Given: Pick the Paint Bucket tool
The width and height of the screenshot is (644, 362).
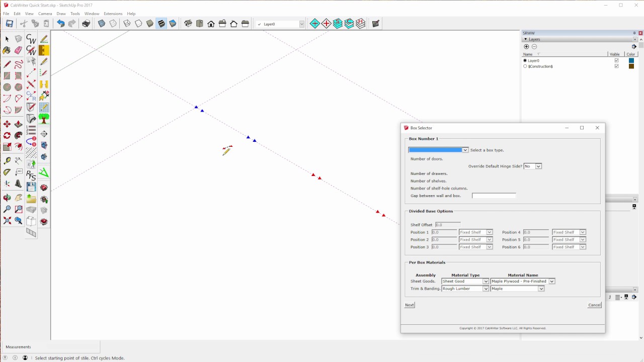Looking at the screenshot, I should [7, 50].
